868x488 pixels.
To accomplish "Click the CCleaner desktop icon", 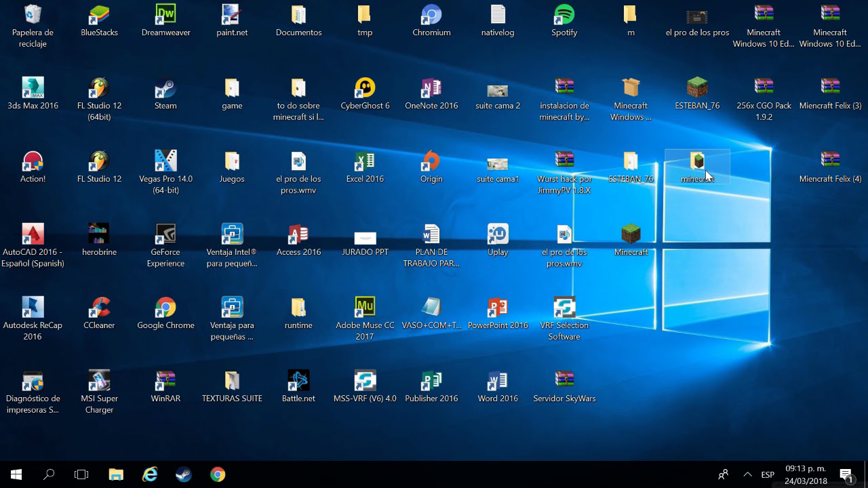I will coord(99,313).
